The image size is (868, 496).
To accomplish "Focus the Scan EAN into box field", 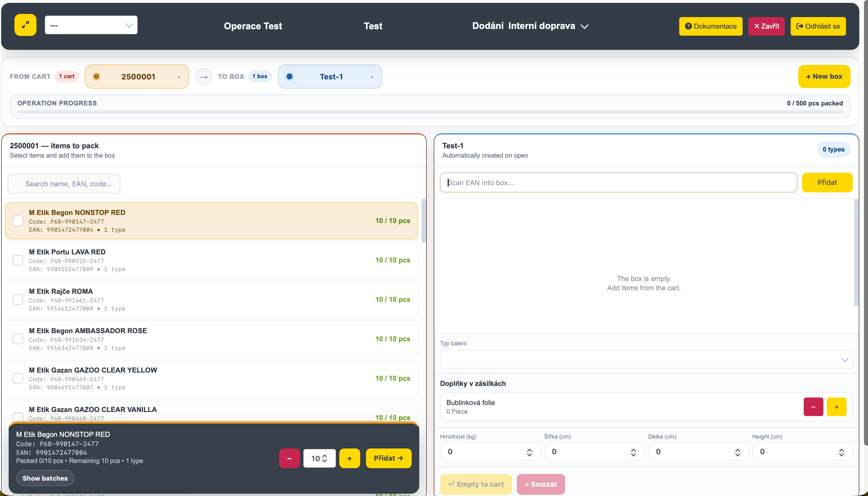I will point(618,183).
